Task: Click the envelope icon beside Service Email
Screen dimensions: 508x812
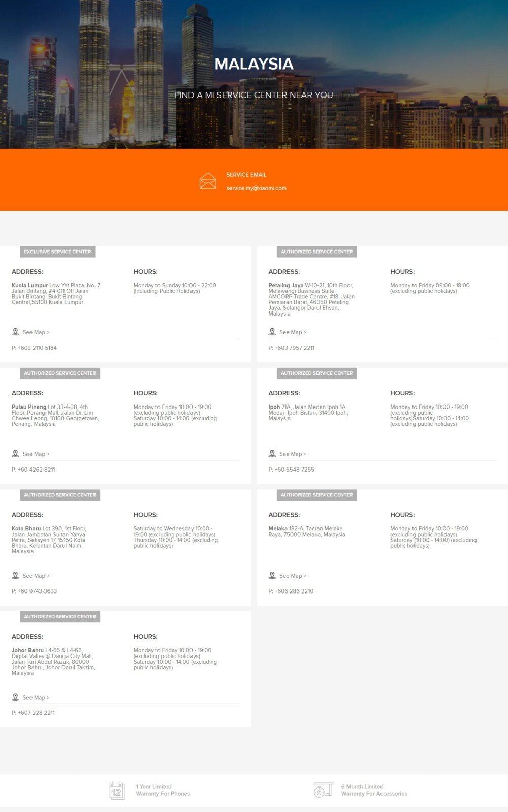Action: 208,181
